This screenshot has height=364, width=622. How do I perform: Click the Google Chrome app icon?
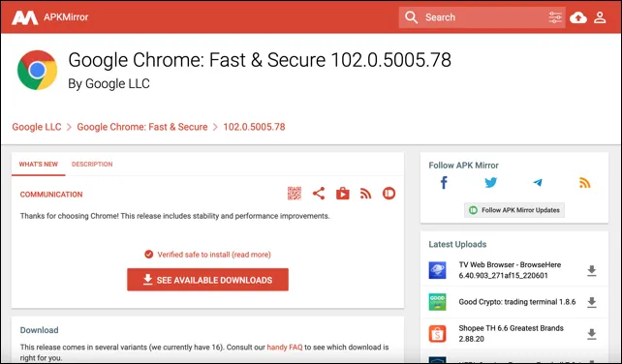pyautogui.click(x=37, y=70)
